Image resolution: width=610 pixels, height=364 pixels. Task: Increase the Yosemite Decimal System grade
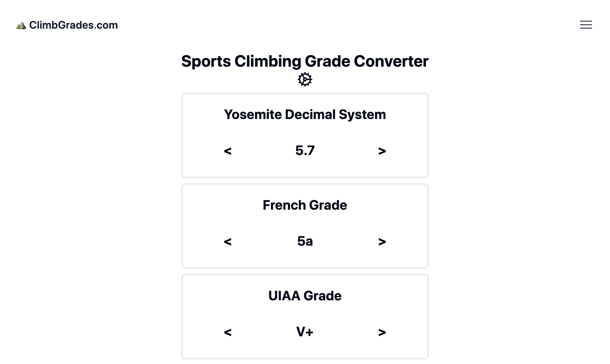[x=382, y=151]
